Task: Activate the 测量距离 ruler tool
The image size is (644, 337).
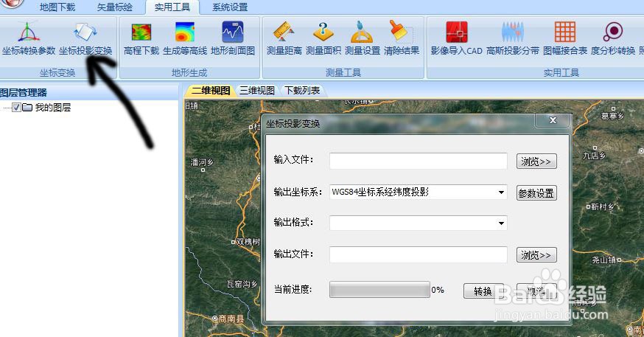Action: (284, 39)
